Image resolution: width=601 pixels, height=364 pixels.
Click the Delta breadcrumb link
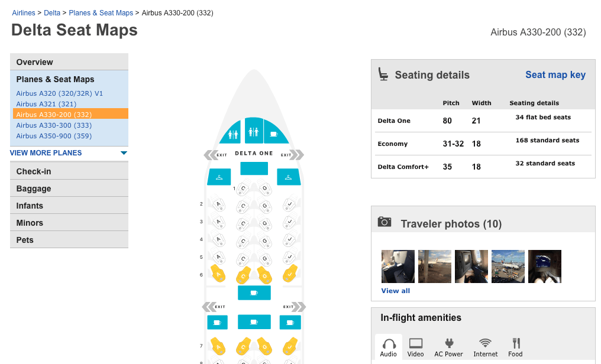click(52, 12)
